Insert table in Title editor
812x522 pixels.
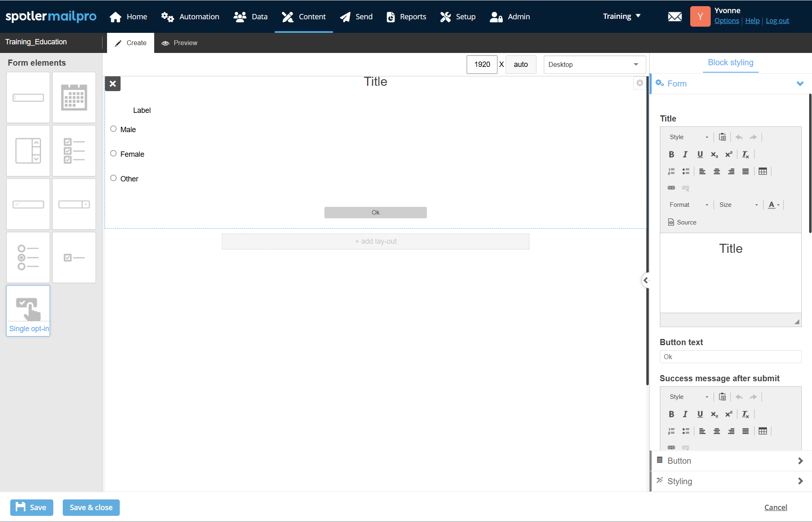tap(763, 172)
